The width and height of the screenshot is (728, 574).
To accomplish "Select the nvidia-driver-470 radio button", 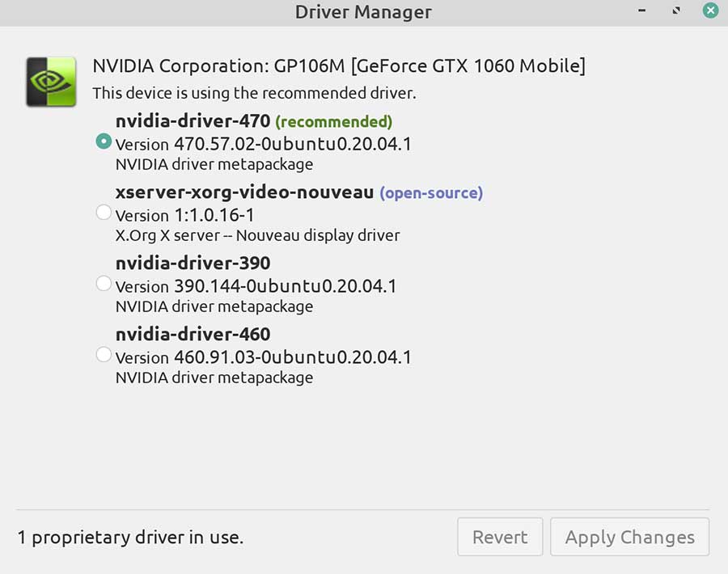I will [104, 141].
